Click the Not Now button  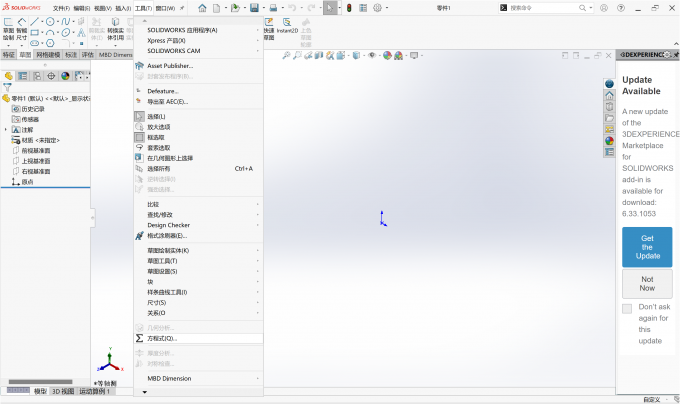coord(647,283)
